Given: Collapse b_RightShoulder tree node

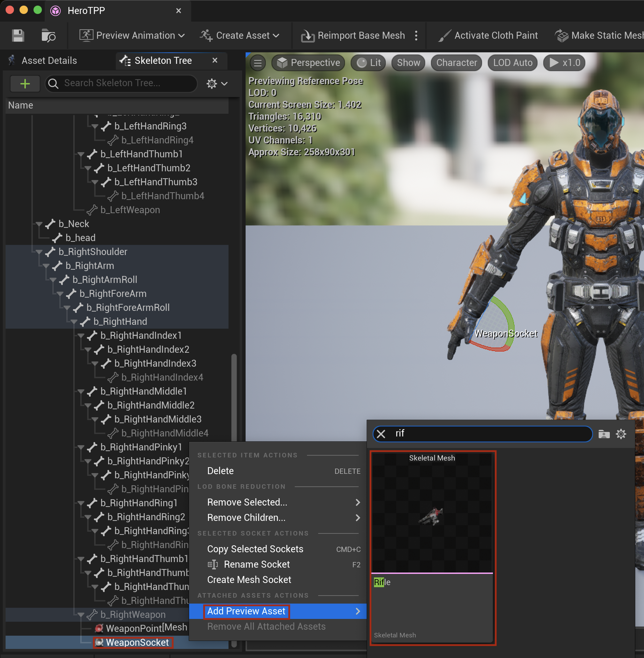Looking at the screenshot, I should pos(39,252).
